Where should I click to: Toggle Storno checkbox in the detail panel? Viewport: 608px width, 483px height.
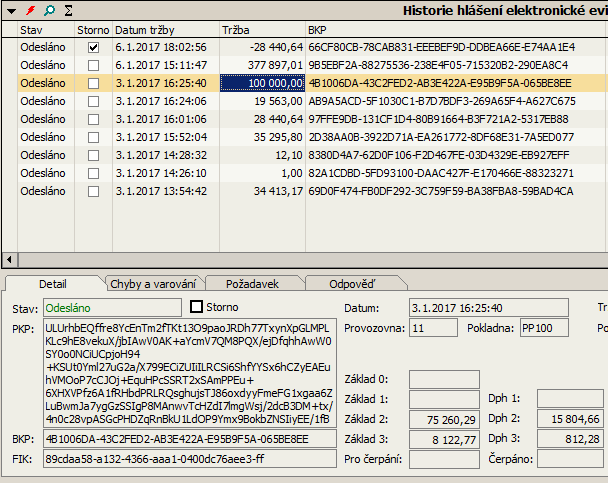click(x=197, y=307)
